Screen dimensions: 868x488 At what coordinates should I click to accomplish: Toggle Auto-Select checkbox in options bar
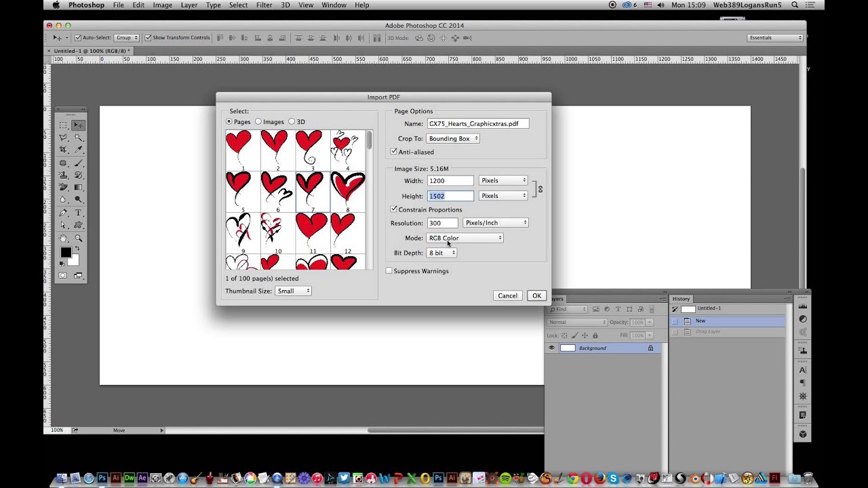tap(78, 38)
